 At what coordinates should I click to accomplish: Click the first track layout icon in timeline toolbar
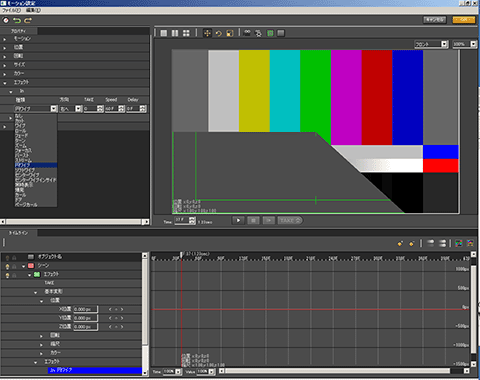(430, 243)
